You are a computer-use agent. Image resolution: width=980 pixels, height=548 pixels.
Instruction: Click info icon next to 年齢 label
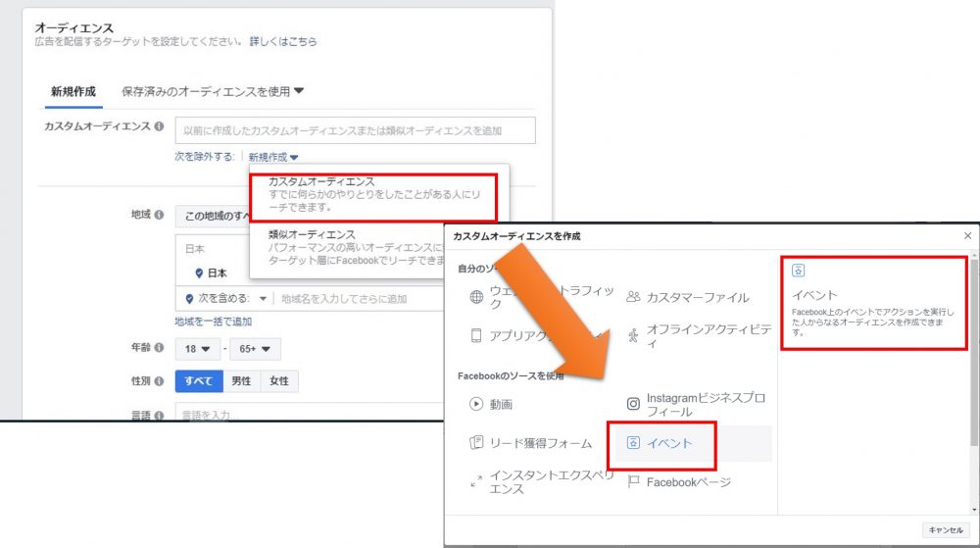point(160,347)
